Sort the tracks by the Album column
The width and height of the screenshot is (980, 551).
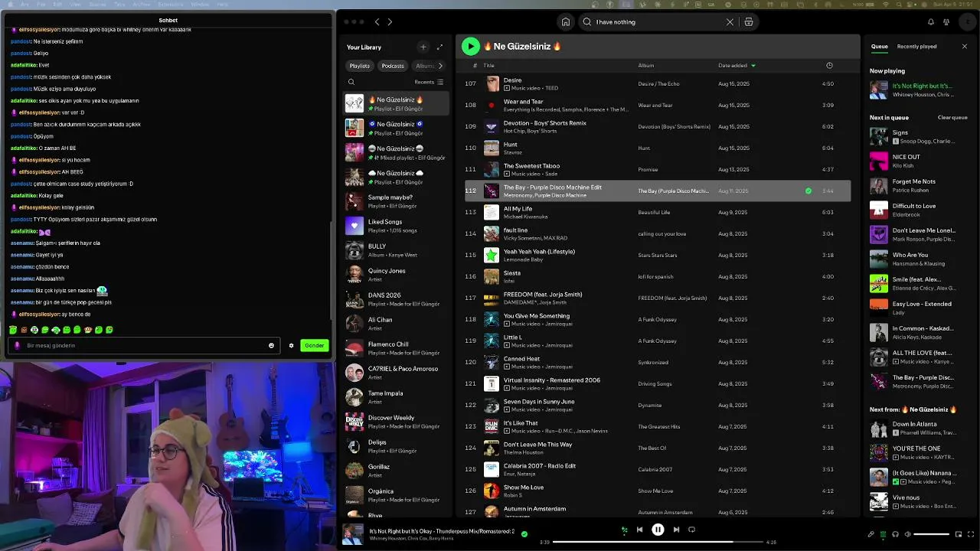point(646,66)
